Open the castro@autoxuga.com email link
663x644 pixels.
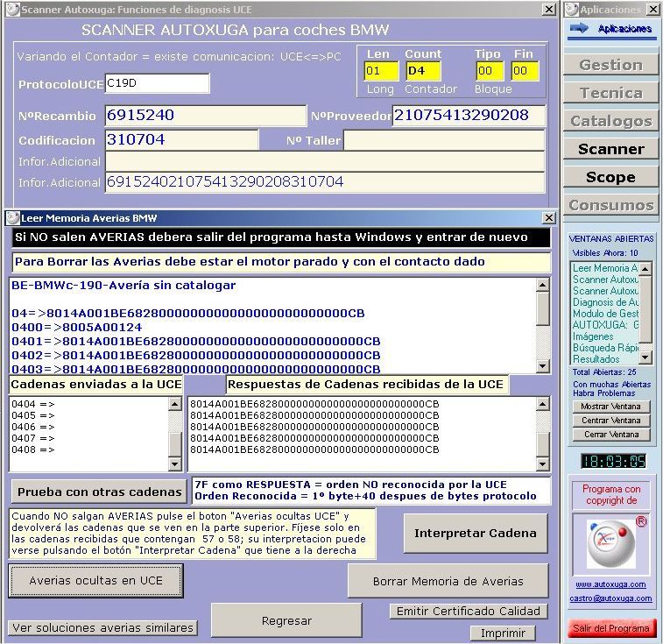(610, 598)
